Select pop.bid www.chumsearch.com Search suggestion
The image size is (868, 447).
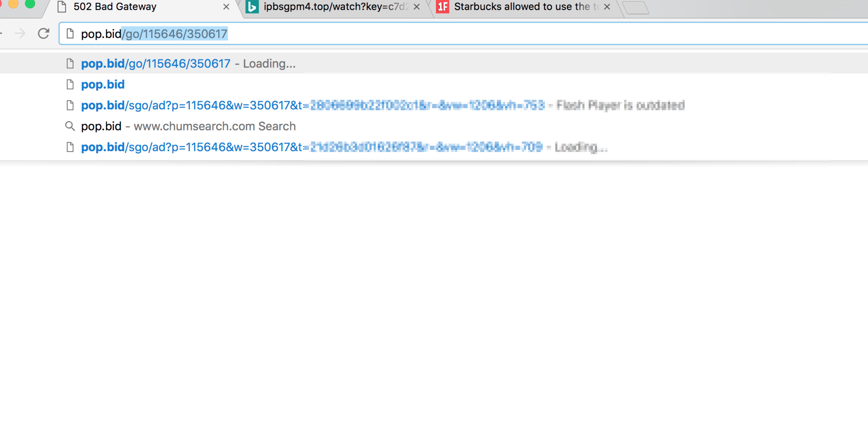click(x=189, y=126)
